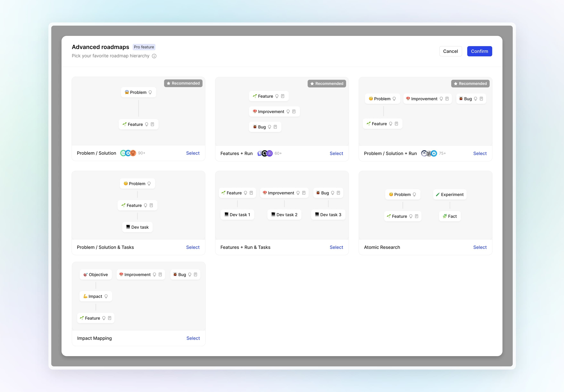564x392 pixels.
Task: Click document icon on Improvement chip in Features + Run & Tasks card
Action: point(304,193)
